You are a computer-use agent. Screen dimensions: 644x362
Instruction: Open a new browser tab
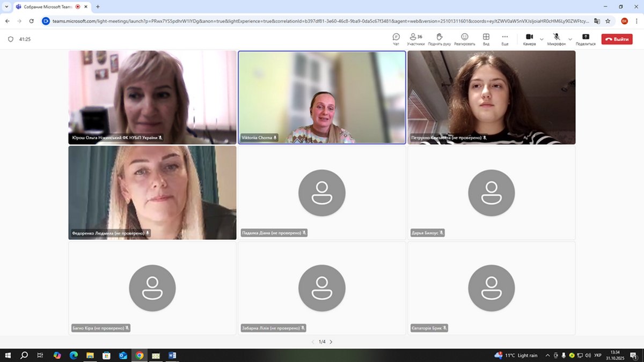(98, 6)
